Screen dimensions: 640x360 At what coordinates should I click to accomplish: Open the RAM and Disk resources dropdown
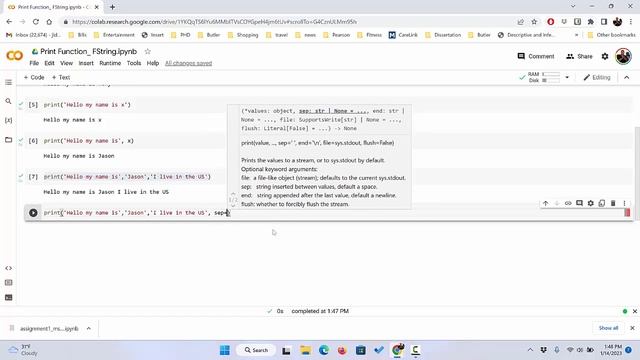(x=567, y=77)
